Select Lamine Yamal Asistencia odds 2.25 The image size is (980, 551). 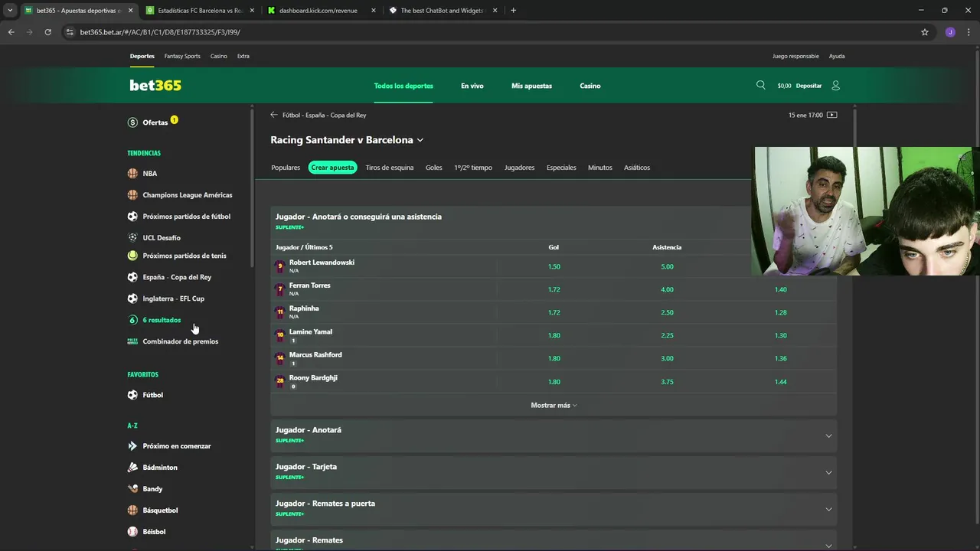[667, 335]
